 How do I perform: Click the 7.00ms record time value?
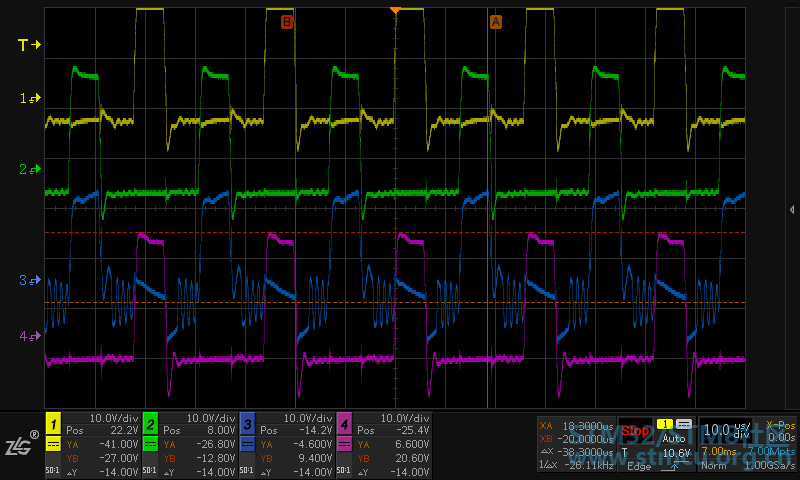[719, 451]
